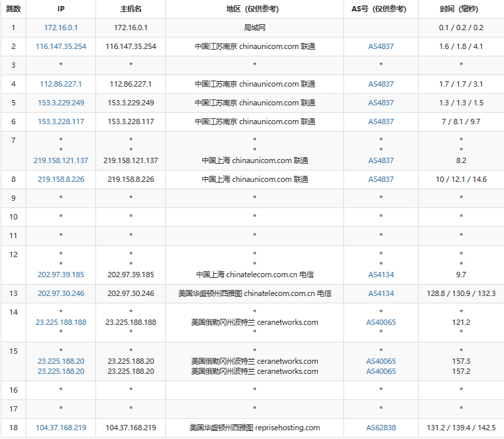Open IP link 202.97.39.185
504x439 pixels.
pos(60,275)
